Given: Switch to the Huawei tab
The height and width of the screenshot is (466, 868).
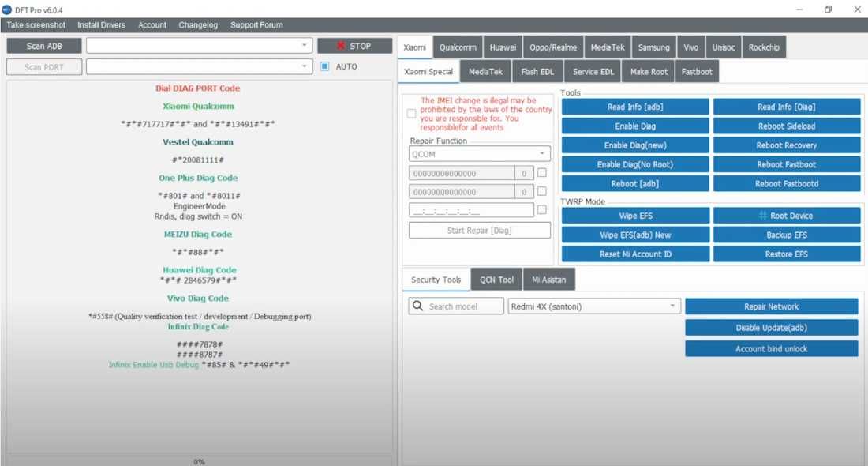Looking at the screenshot, I should click(503, 47).
